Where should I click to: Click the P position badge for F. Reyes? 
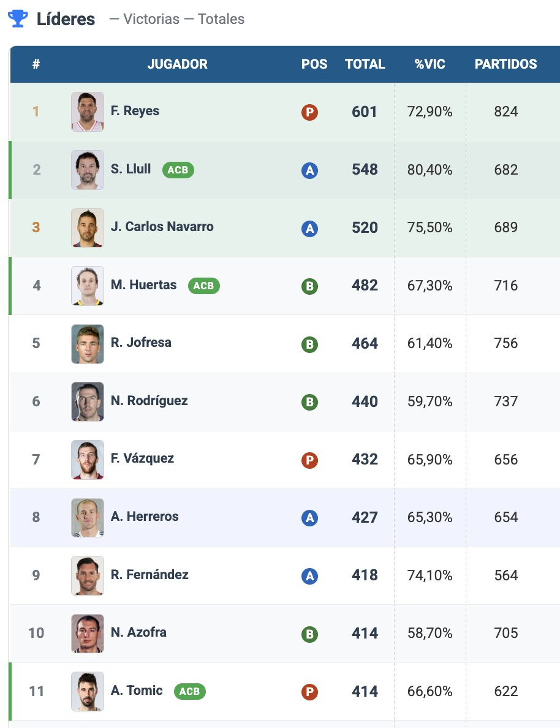click(x=309, y=112)
